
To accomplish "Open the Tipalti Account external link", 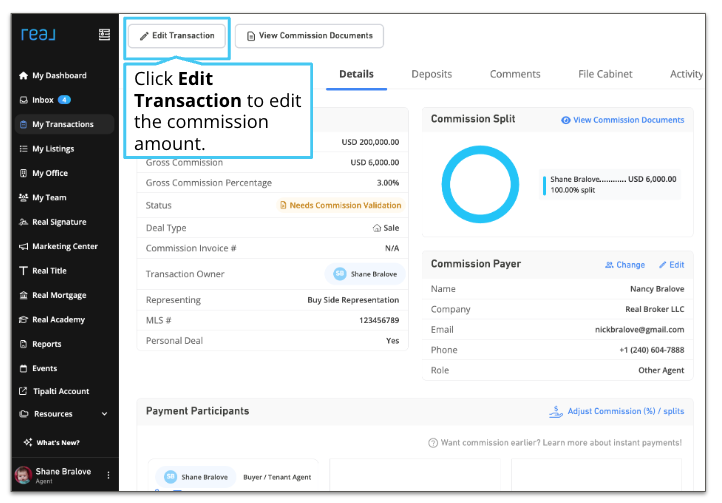I will point(60,391).
